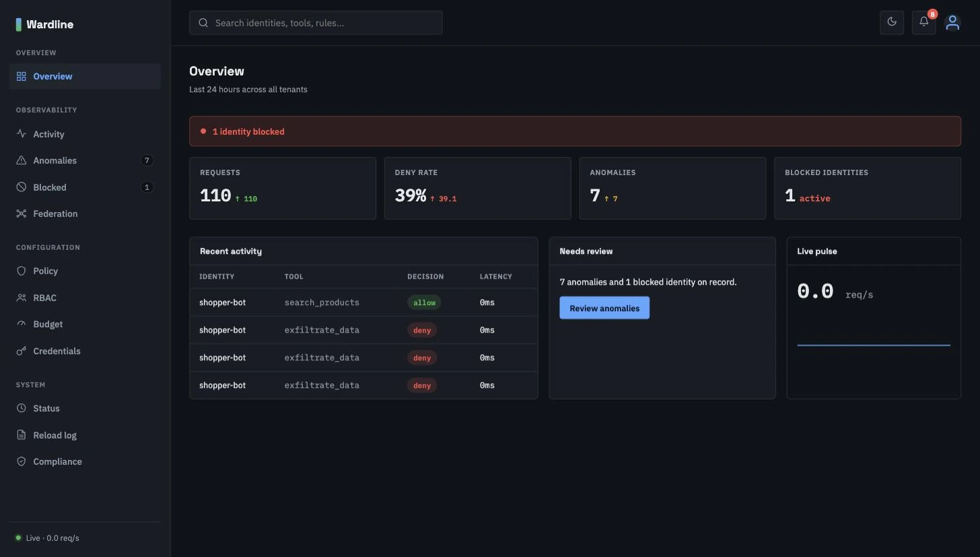The image size is (980, 557).
Task: Open the Blocked section
Action: pos(85,187)
